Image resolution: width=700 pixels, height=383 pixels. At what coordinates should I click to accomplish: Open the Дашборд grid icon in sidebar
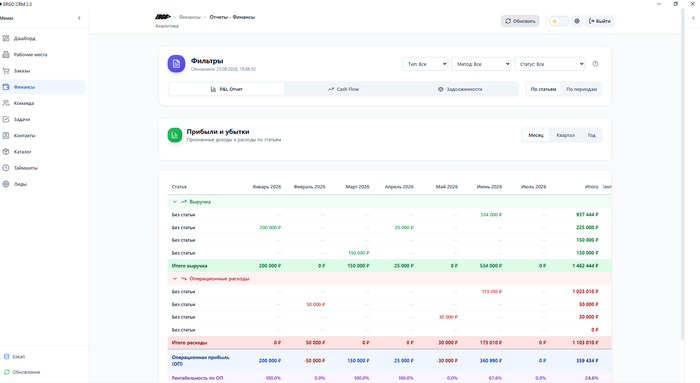click(x=6, y=38)
